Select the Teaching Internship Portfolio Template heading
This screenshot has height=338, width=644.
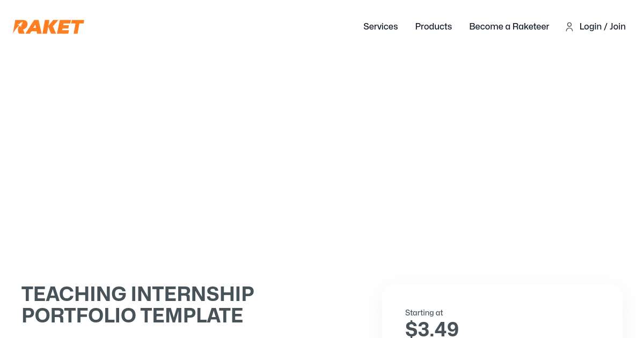click(x=137, y=305)
